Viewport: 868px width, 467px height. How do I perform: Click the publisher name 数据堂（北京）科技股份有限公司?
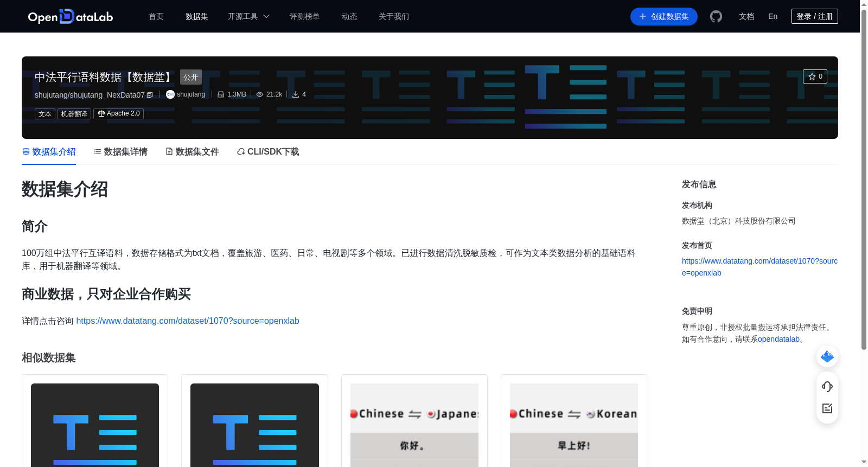[x=739, y=221]
